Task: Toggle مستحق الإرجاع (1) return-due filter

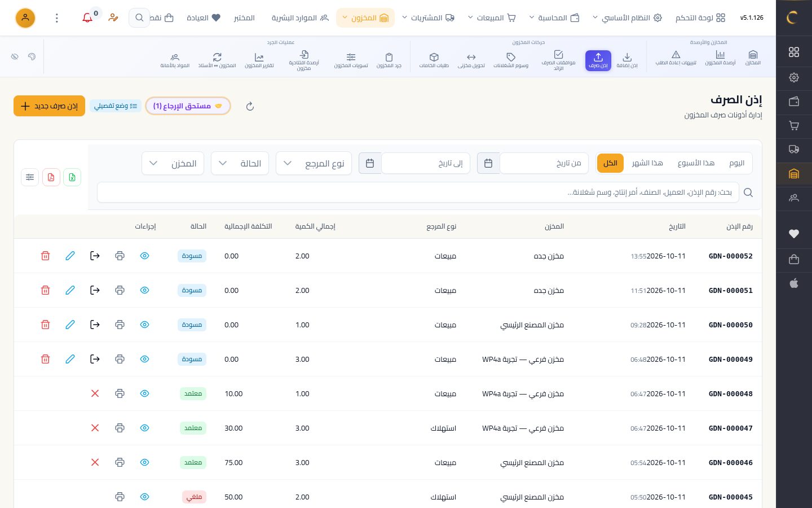Action: [x=188, y=106]
